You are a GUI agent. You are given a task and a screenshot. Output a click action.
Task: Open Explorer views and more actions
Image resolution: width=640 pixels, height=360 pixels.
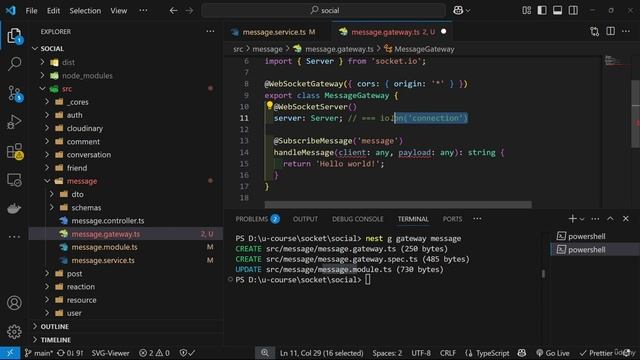210,31
